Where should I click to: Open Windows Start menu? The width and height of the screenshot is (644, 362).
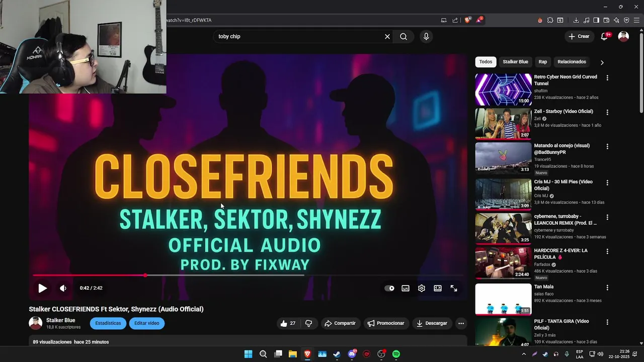(x=248, y=354)
